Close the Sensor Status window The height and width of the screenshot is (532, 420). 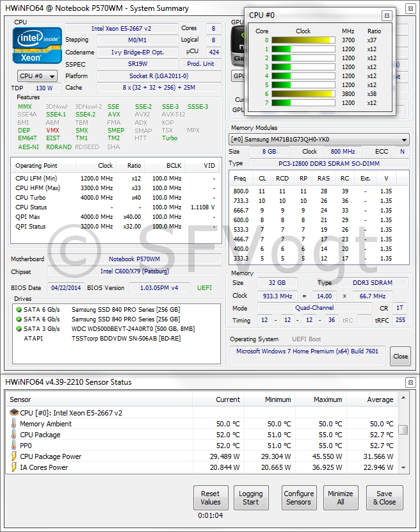[410, 382]
